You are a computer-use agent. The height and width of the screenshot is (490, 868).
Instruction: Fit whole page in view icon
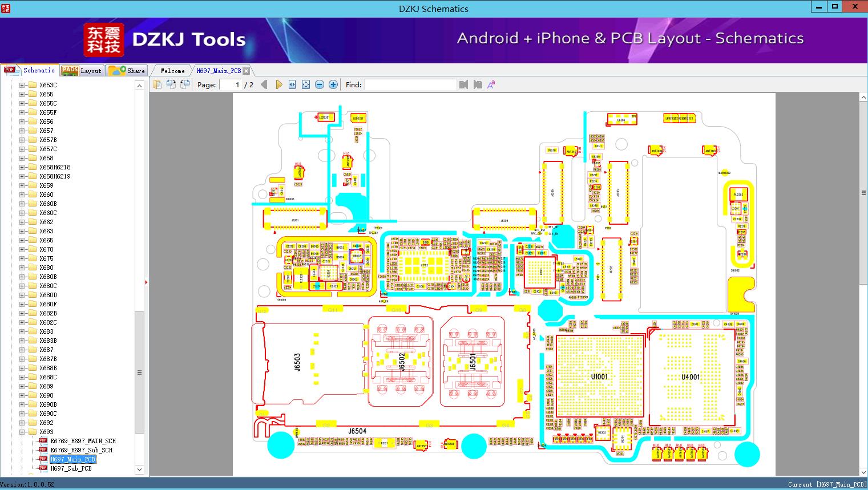point(306,84)
